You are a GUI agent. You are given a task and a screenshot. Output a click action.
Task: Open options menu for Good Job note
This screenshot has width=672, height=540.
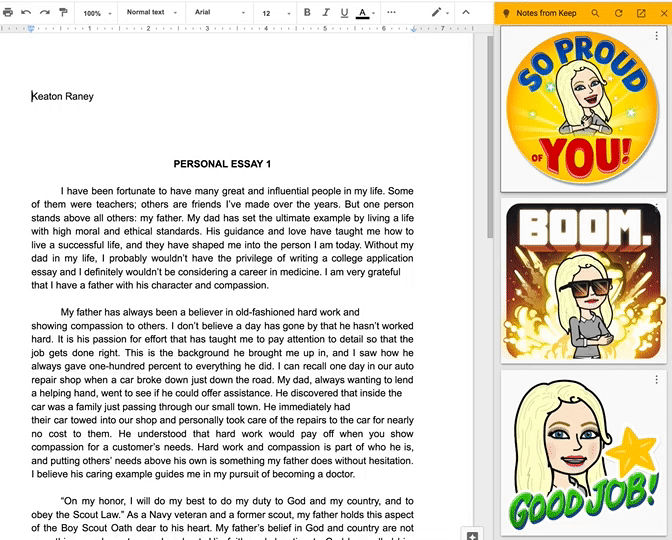[x=656, y=379]
